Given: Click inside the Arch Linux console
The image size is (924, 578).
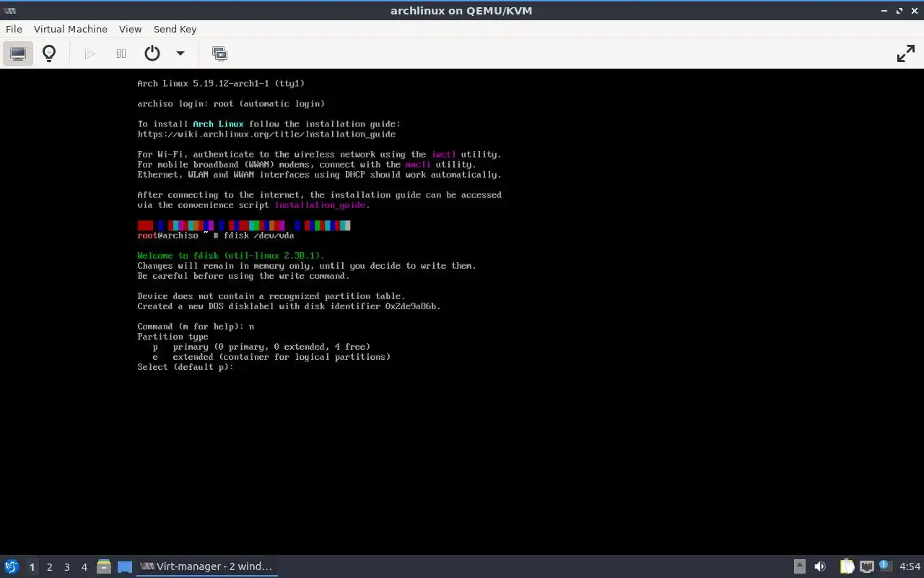Looking at the screenshot, I should pos(462,311).
